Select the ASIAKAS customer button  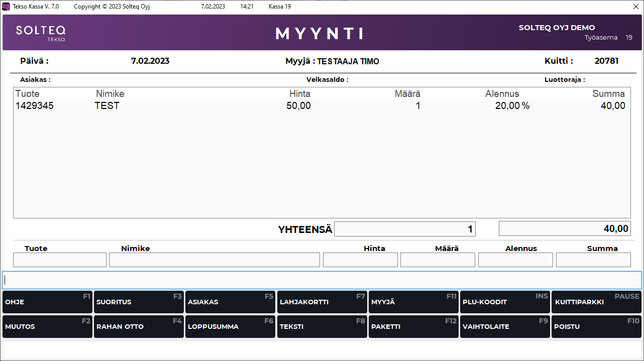coord(230,302)
